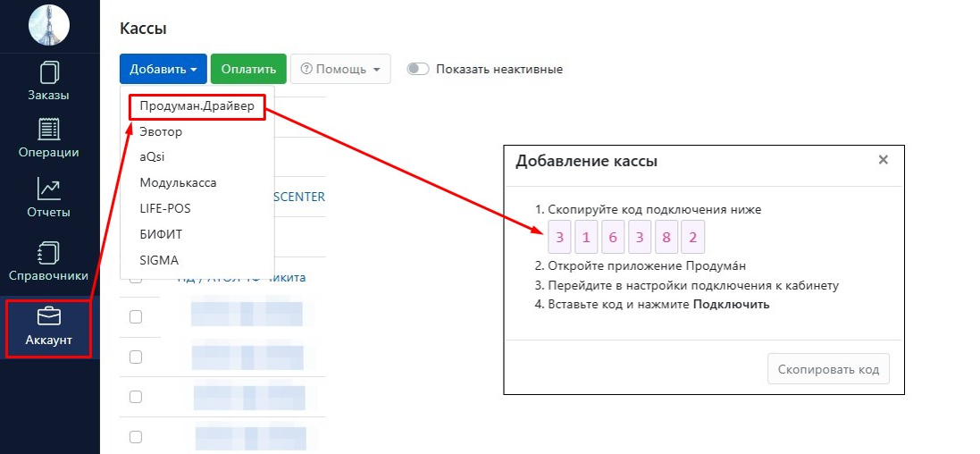Screen dimensions: 980x454
Task: Click the Добавление кассы dialog title
Action: tap(586, 162)
